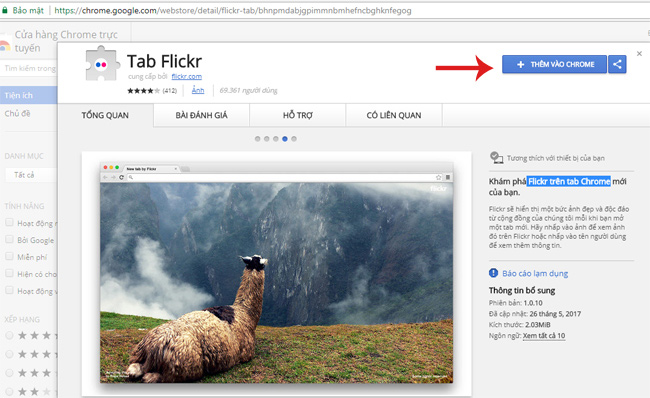This screenshot has height=398, width=650.
Task: Select the fifth screenshot carousel dot
Action: tap(294, 139)
